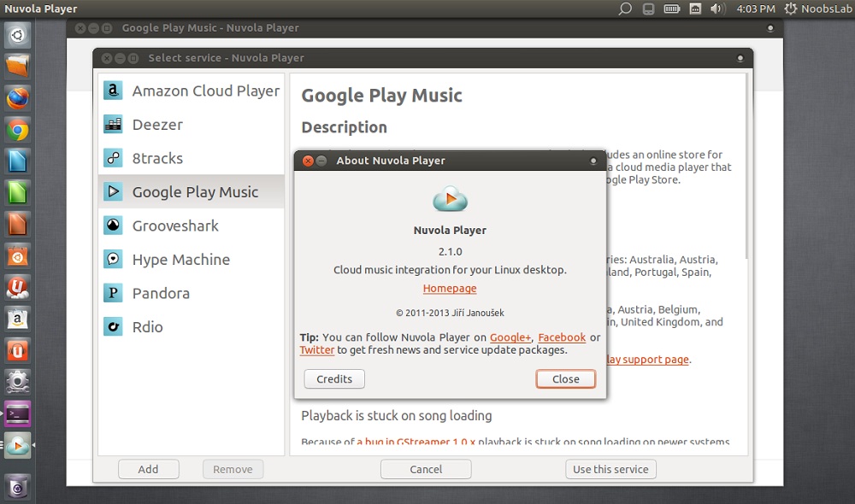The height and width of the screenshot is (504, 855).
Task: Select Grooveshark in the service list
Action: (192, 226)
